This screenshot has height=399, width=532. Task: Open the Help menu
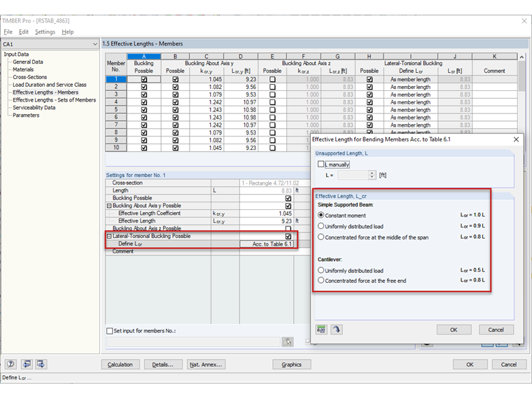click(x=67, y=31)
